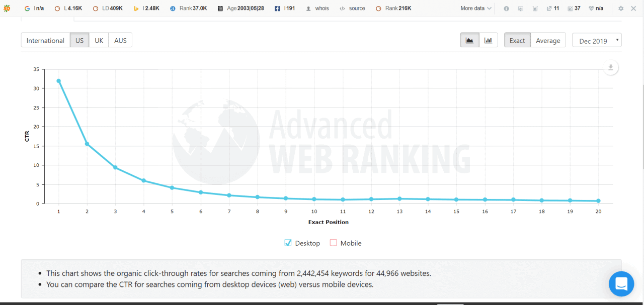Open the Dec 2019 date dropdown
Screen dimensions: 644x305
tap(597, 41)
